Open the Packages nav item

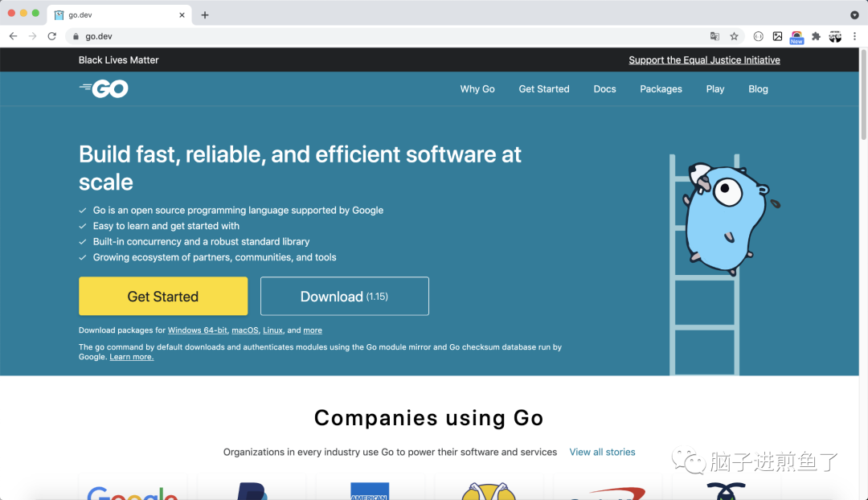(x=661, y=88)
